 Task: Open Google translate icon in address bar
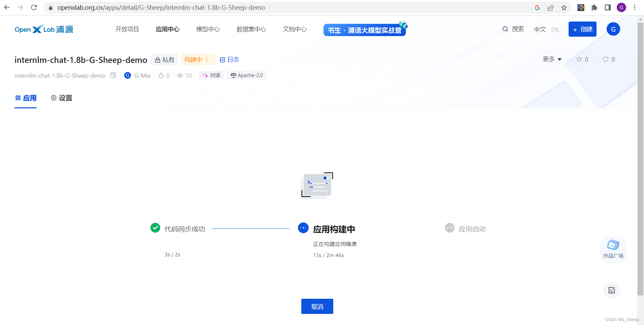537,7
